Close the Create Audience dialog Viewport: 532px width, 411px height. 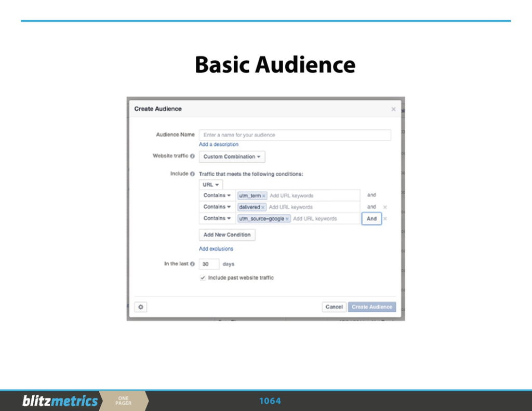tap(393, 109)
